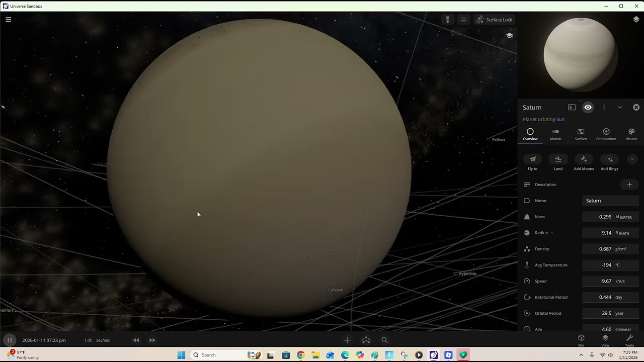This screenshot has width=644, height=362.
Task: Switch to the Surface tab
Action: tap(581, 134)
